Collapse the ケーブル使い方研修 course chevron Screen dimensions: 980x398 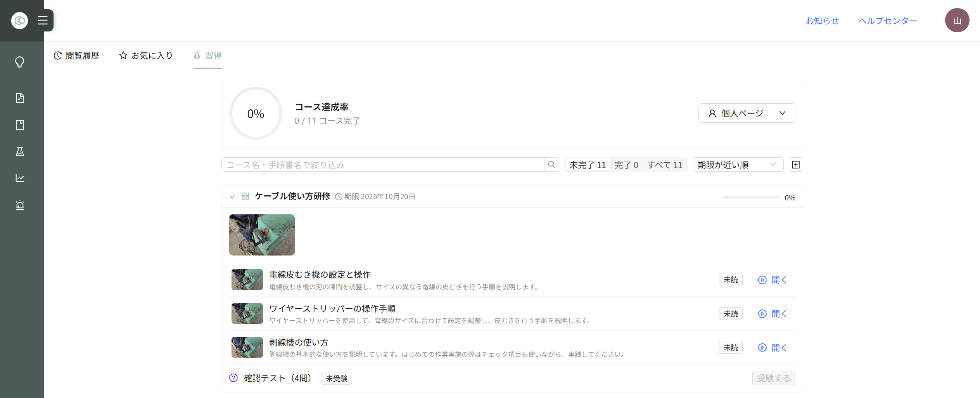[x=232, y=196]
